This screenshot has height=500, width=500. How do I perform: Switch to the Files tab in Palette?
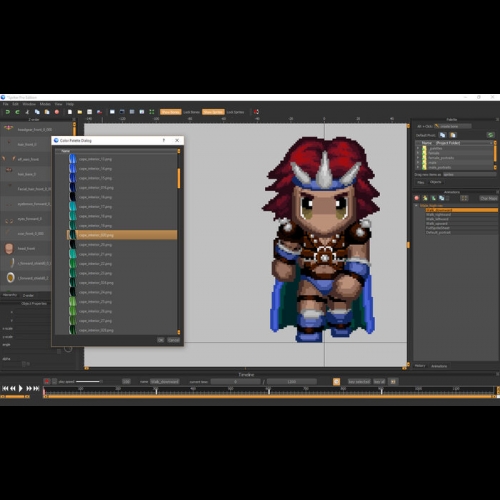pos(421,182)
